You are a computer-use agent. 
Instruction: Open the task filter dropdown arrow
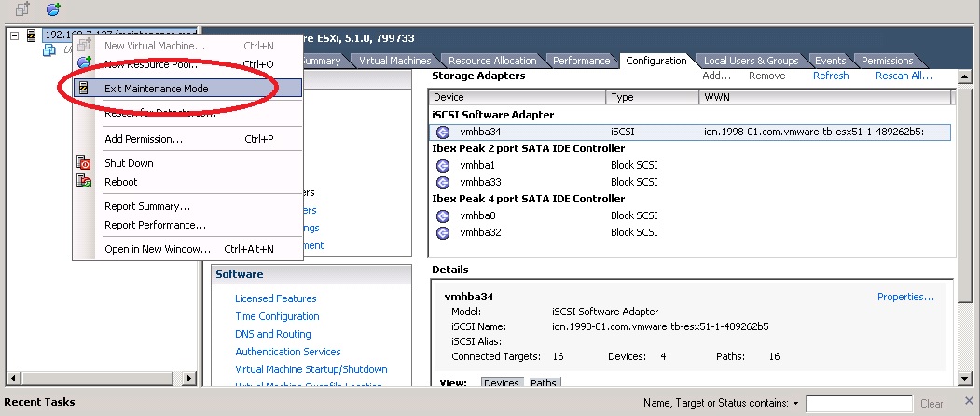click(795, 404)
